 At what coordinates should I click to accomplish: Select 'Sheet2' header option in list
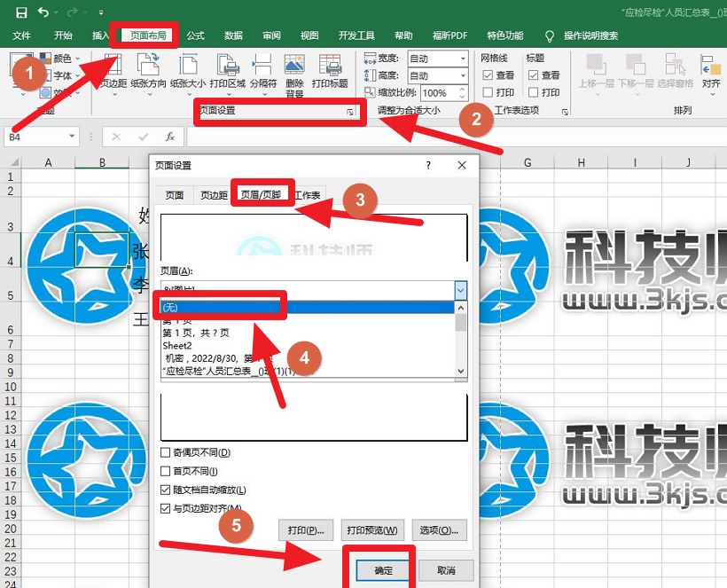308,346
